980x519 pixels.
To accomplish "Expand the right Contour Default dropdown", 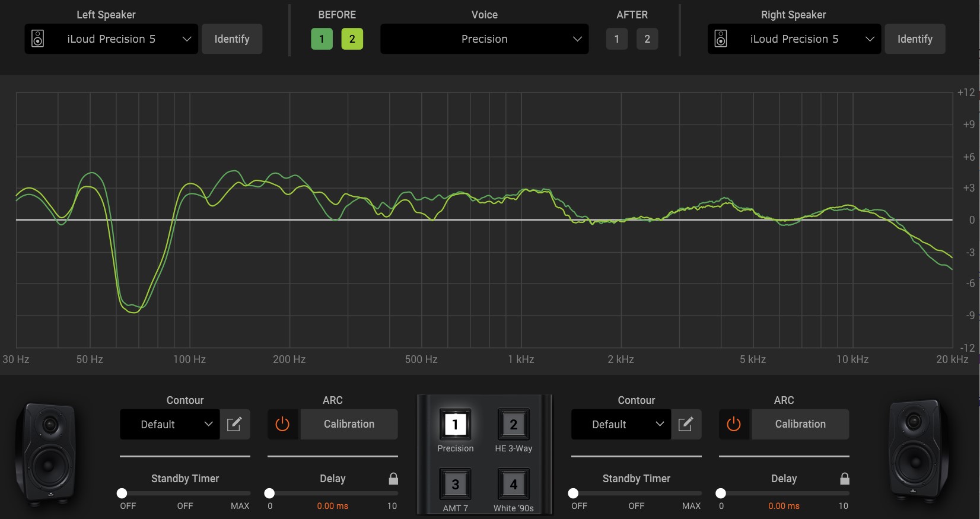I will pyautogui.click(x=621, y=424).
